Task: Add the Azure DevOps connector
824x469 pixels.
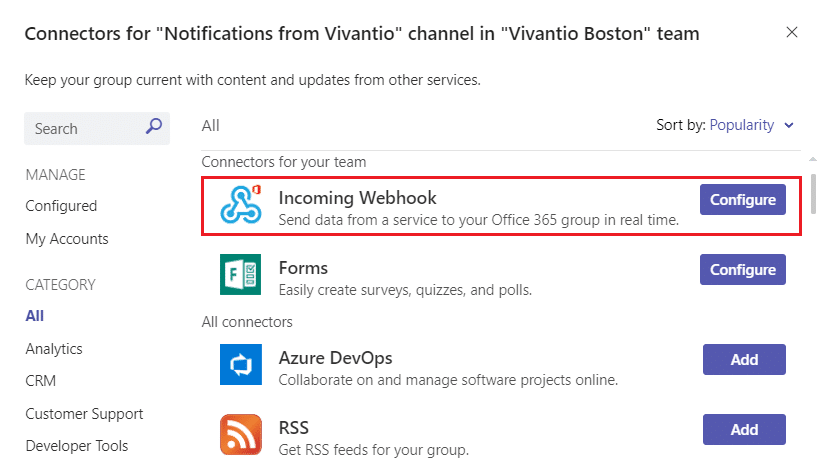Action: click(744, 359)
